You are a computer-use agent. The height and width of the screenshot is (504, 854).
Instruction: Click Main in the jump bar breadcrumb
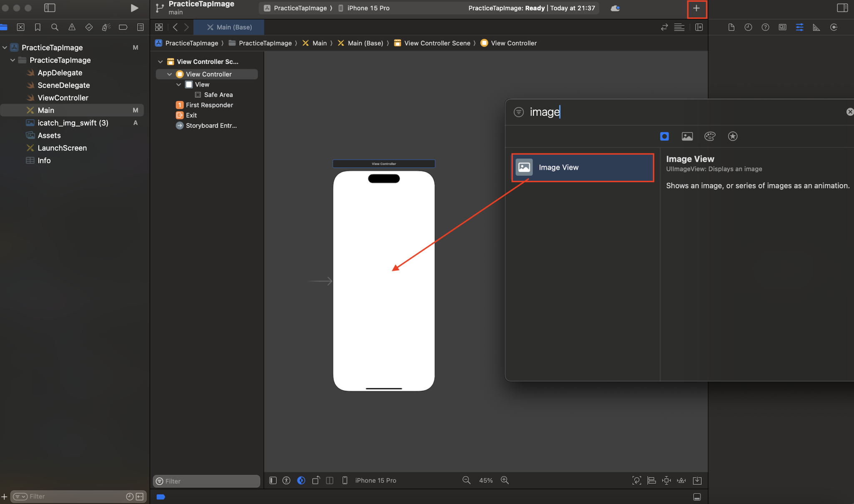pos(319,43)
